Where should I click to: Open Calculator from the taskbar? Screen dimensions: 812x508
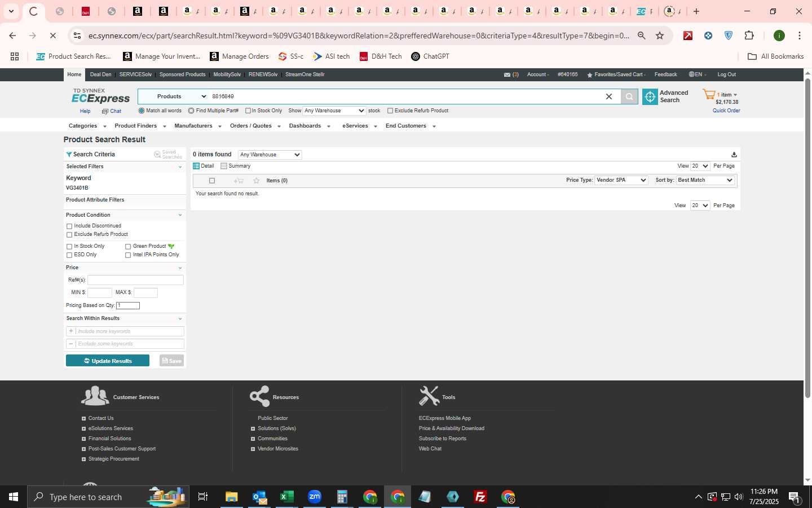tap(342, 497)
